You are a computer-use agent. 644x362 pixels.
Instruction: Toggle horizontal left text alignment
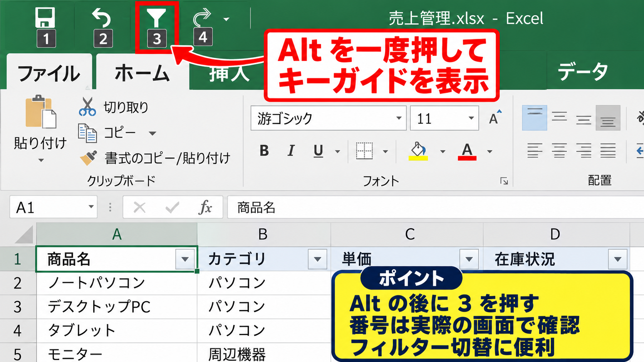click(535, 150)
